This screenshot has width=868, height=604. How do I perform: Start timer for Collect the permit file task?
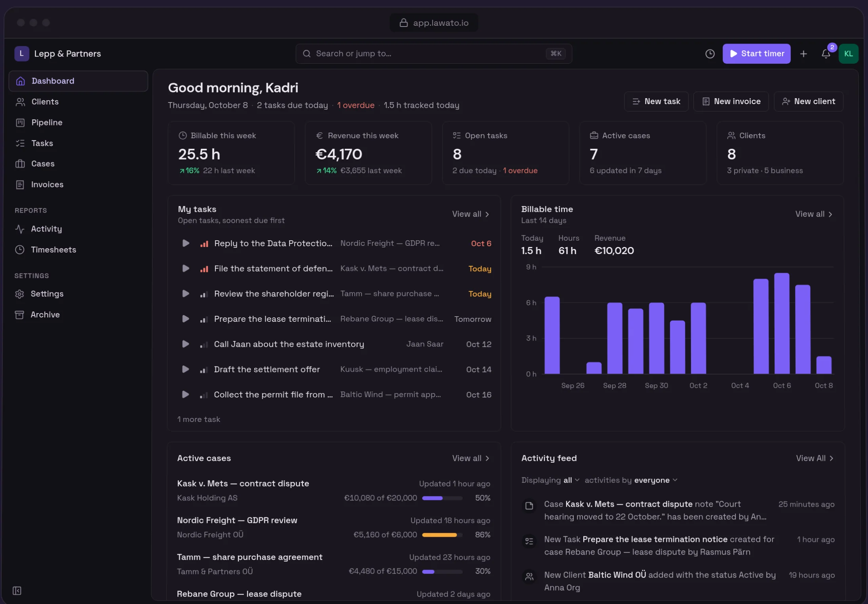click(185, 395)
